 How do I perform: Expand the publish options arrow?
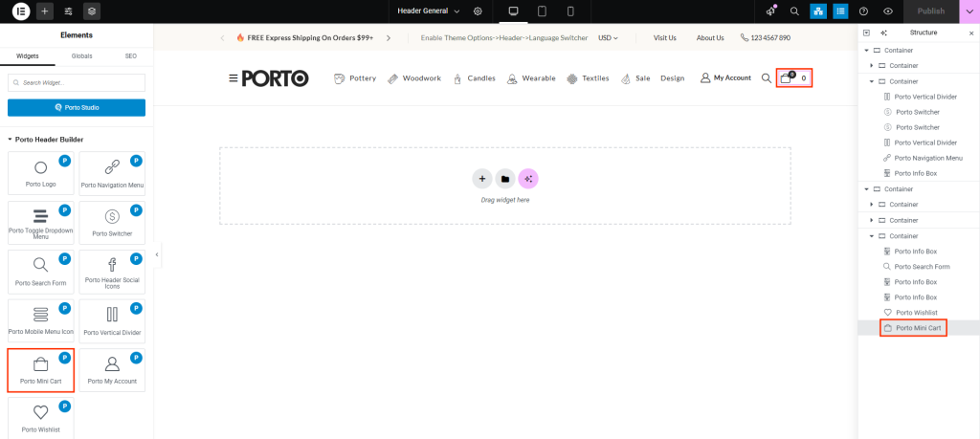971,11
